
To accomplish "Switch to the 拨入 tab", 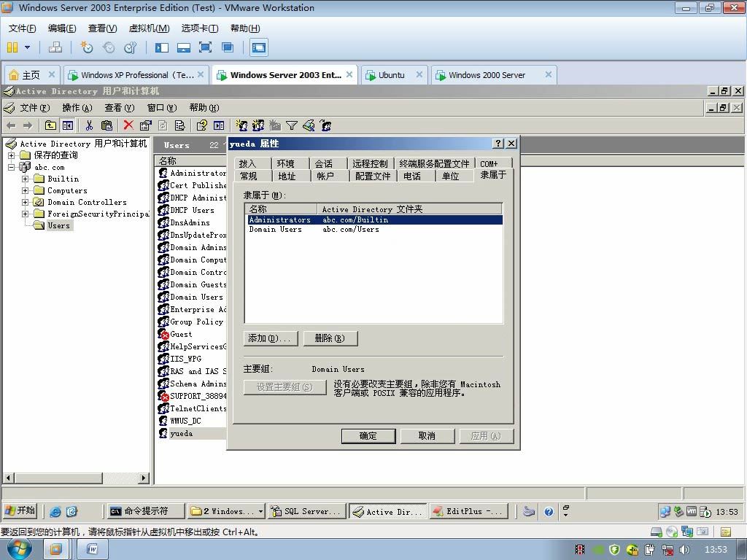I will click(247, 163).
